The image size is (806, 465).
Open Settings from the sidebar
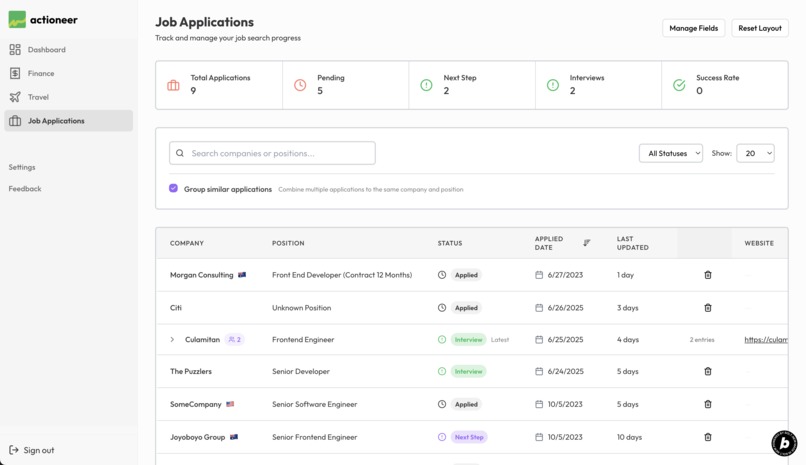click(x=22, y=167)
